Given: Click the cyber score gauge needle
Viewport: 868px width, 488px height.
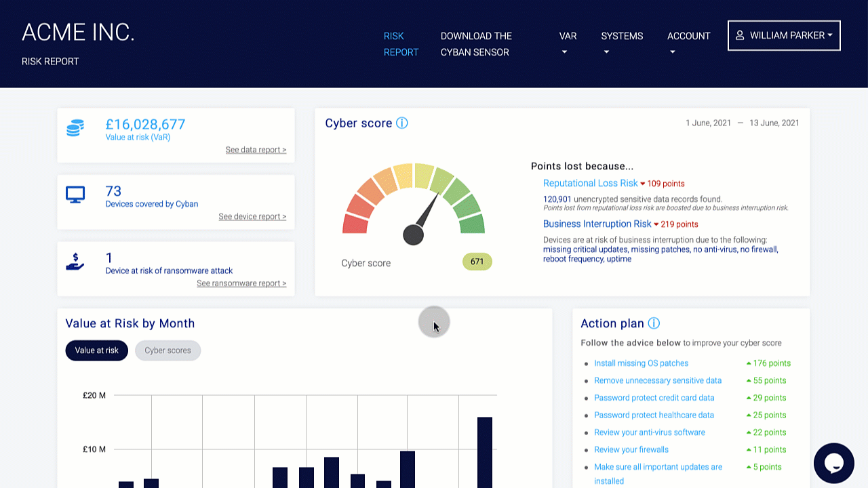Looking at the screenshot, I should [421, 219].
